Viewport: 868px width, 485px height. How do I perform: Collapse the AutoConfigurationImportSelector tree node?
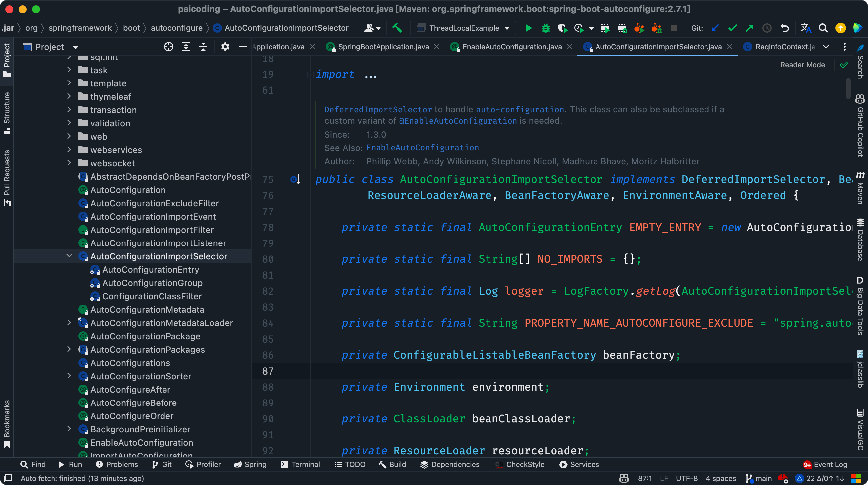pos(69,256)
